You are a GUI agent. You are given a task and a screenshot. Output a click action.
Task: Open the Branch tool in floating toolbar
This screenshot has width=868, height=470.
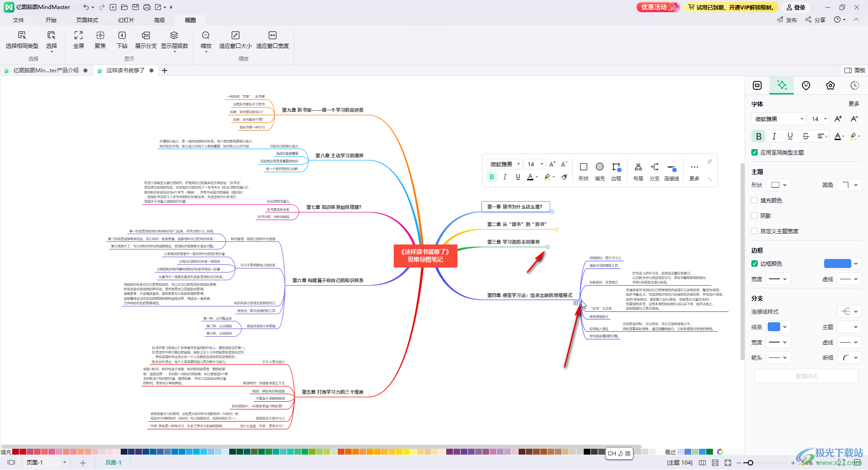655,171
